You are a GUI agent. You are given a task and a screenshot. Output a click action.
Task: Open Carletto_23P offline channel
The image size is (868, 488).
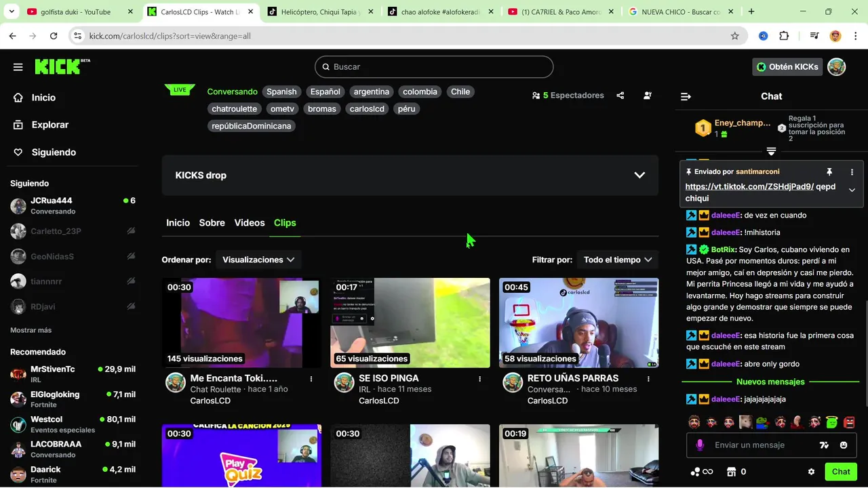[73, 231]
